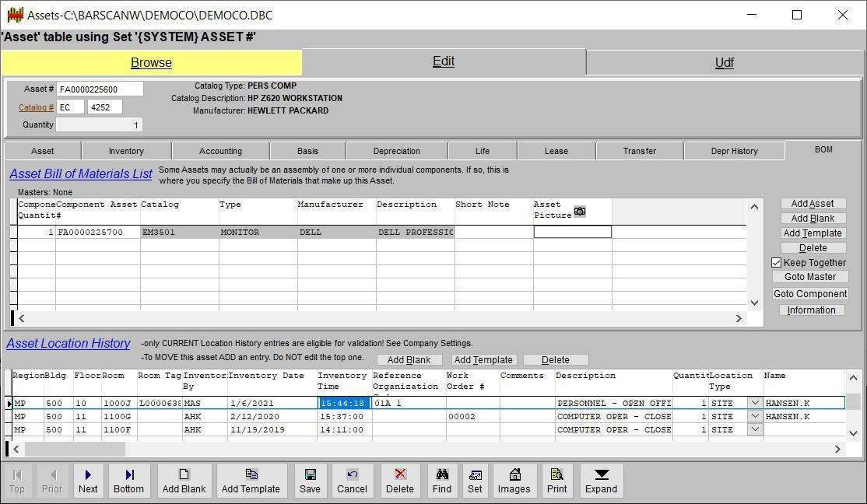The height and width of the screenshot is (504, 867).
Task: Expand the Set options from the toolbar
Action: click(475, 480)
